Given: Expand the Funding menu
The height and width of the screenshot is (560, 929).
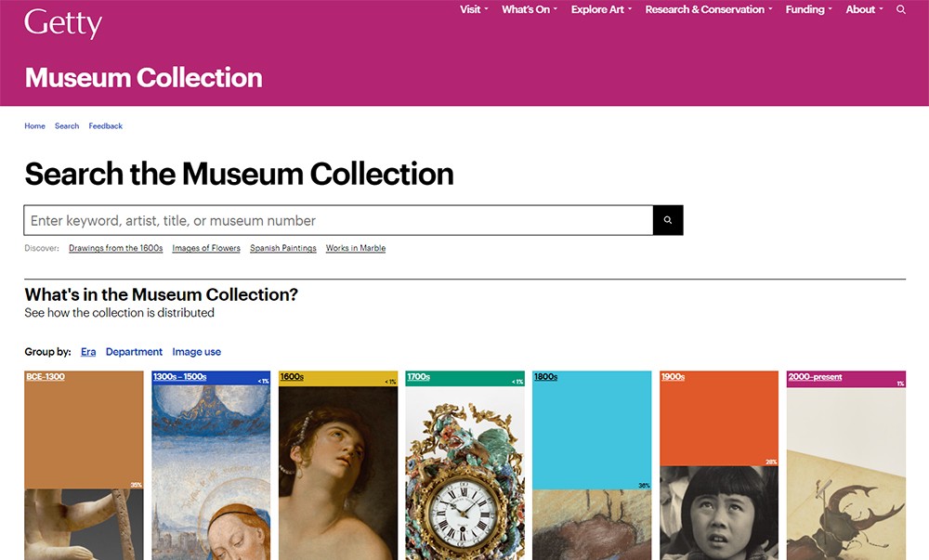Looking at the screenshot, I should [809, 9].
